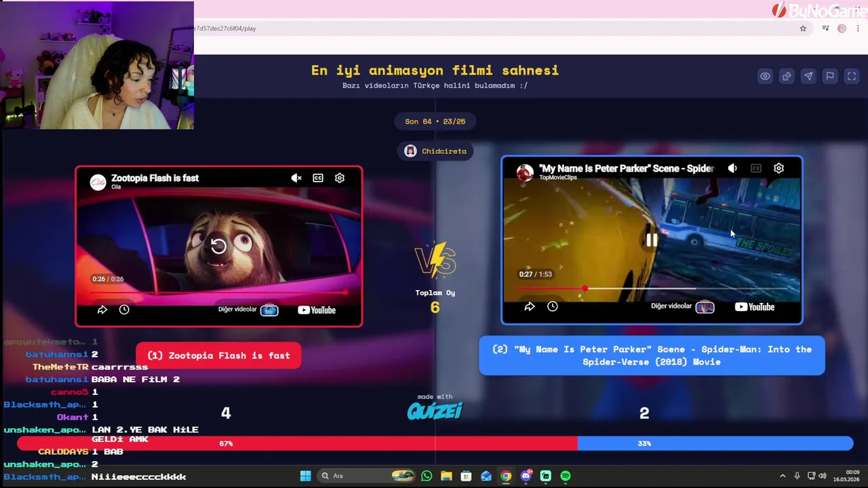Click the dice randomize icon in quiz header
Screen dimensions: 868x488
(x=787, y=77)
